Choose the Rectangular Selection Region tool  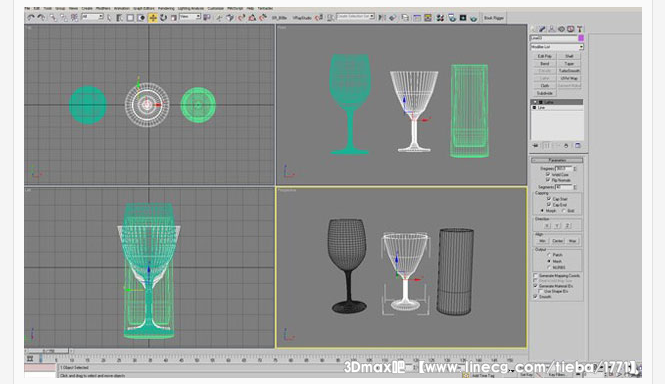coord(130,18)
